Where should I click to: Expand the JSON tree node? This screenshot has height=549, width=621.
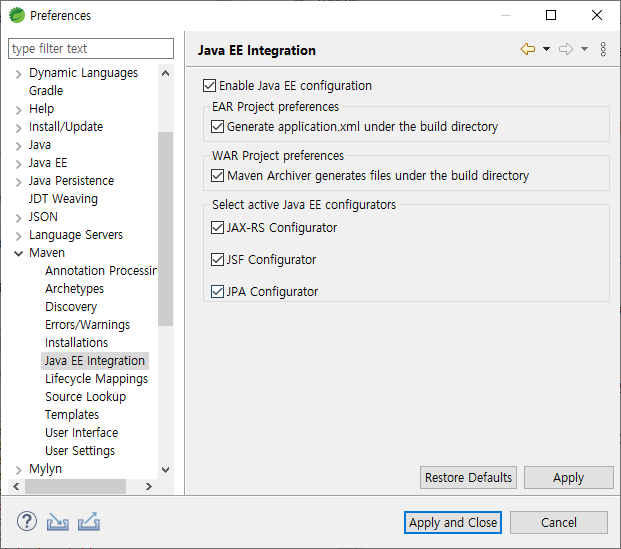pos(18,218)
